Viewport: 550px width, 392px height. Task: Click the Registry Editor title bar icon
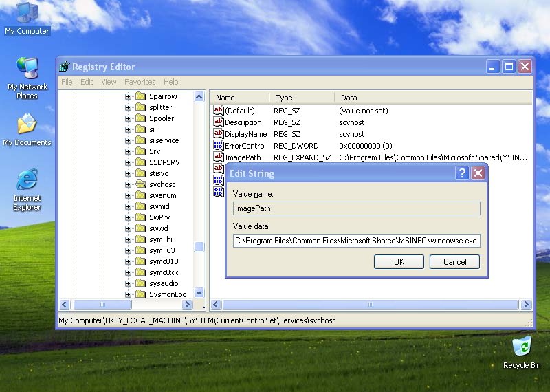point(64,66)
